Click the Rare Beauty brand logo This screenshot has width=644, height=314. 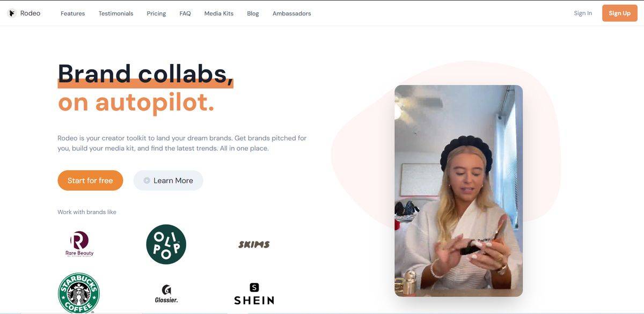pyautogui.click(x=79, y=244)
